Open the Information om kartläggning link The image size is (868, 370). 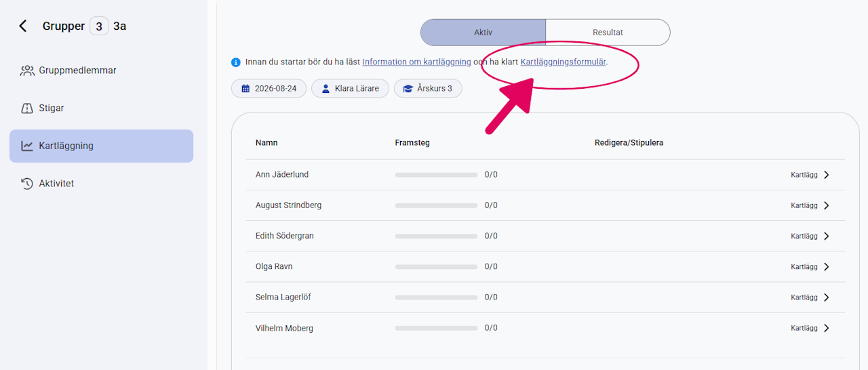pos(416,62)
